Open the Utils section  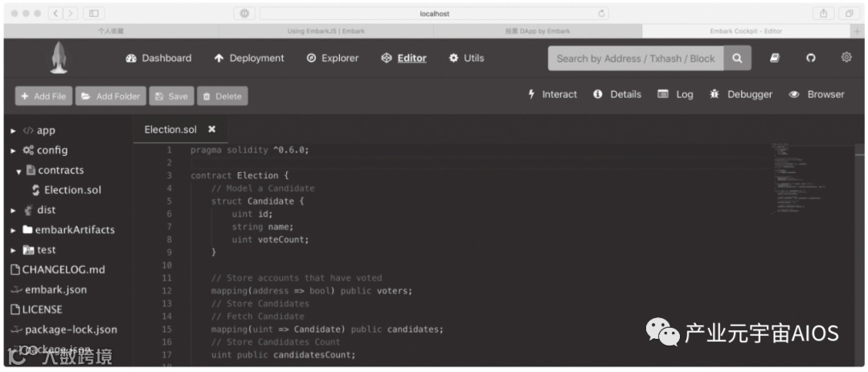[467, 58]
